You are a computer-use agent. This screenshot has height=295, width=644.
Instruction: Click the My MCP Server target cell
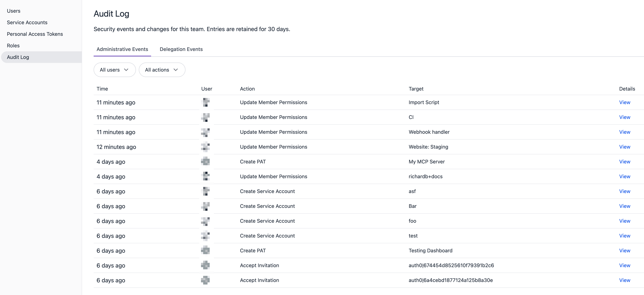click(427, 161)
